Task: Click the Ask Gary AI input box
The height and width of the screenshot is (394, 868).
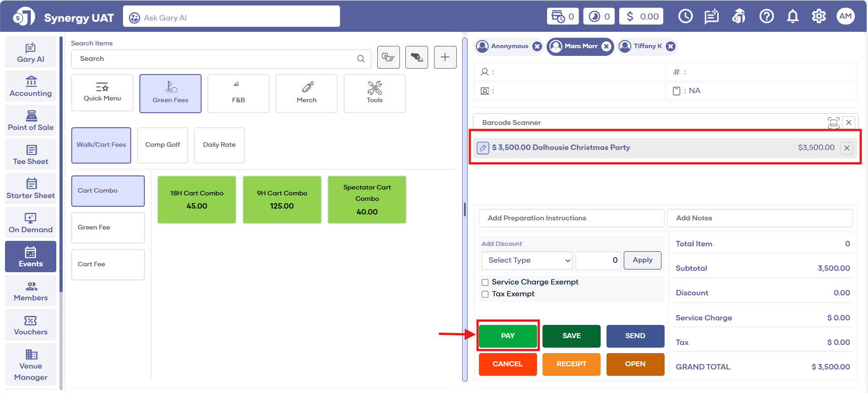Action: pyautogui.click(x=232, y=18)
